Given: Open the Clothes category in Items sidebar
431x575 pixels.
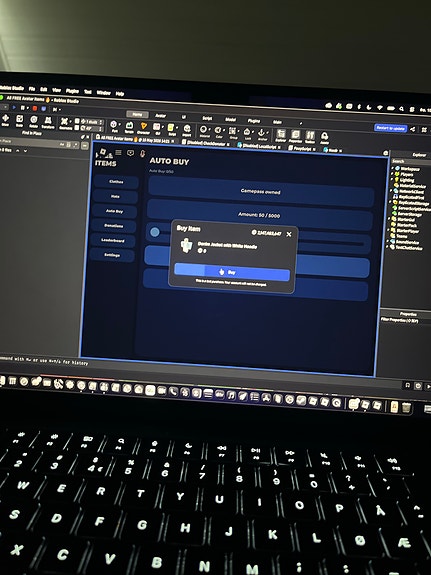Looking at the screenshot, I should pos(116,182).
